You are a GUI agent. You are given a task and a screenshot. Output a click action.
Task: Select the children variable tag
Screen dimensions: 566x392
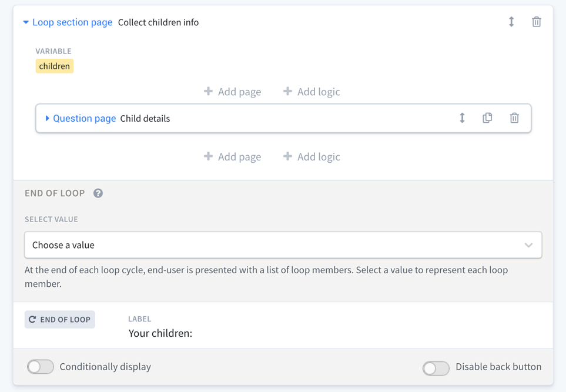coord(55,66)
